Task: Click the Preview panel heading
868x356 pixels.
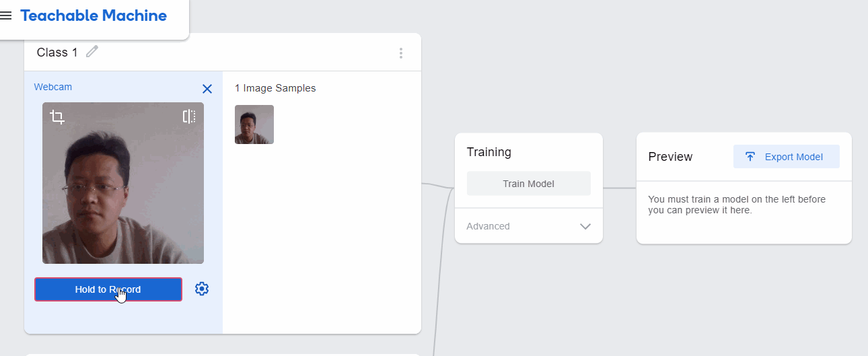Action: (x=670, y=157)
